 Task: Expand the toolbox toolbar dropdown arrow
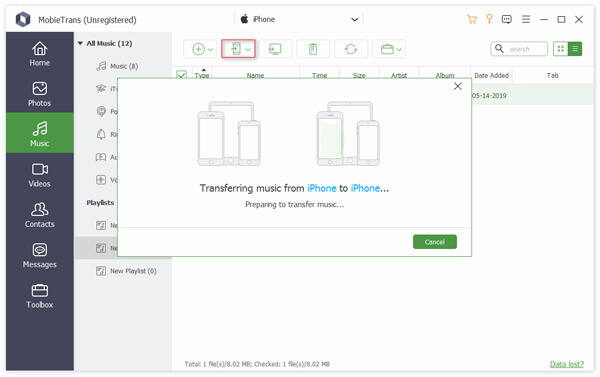[399, 49]
